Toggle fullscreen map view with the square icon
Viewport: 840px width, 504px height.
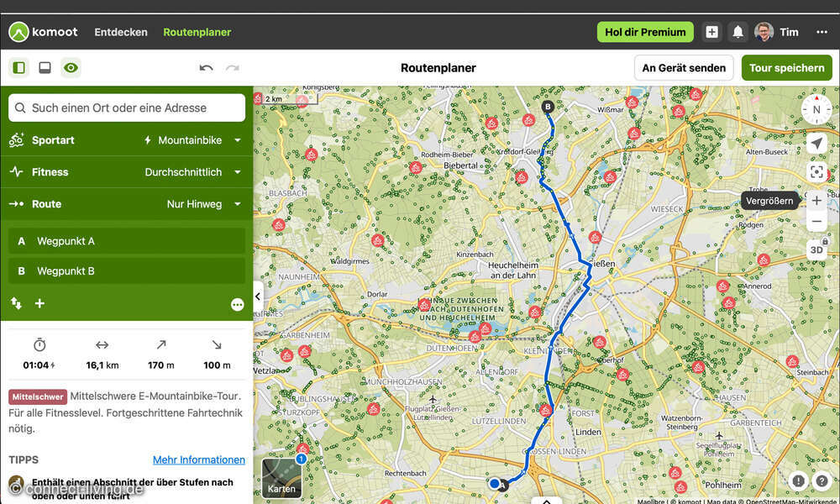click(x=45, y=67)
